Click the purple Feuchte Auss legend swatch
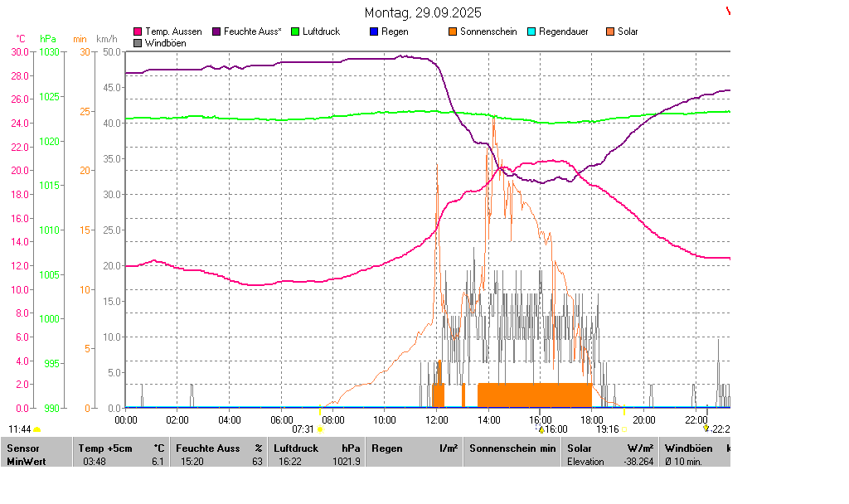The image size is (849, 504). click(217, 31)
